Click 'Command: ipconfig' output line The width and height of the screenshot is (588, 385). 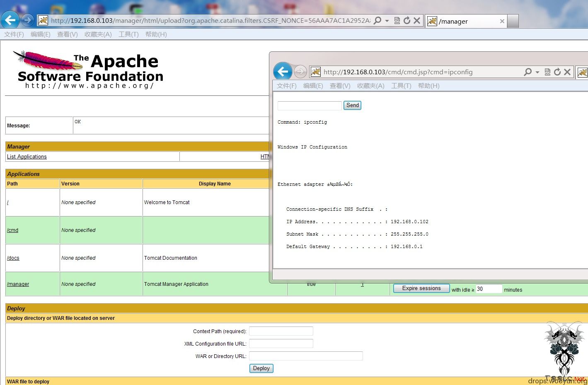302,122
